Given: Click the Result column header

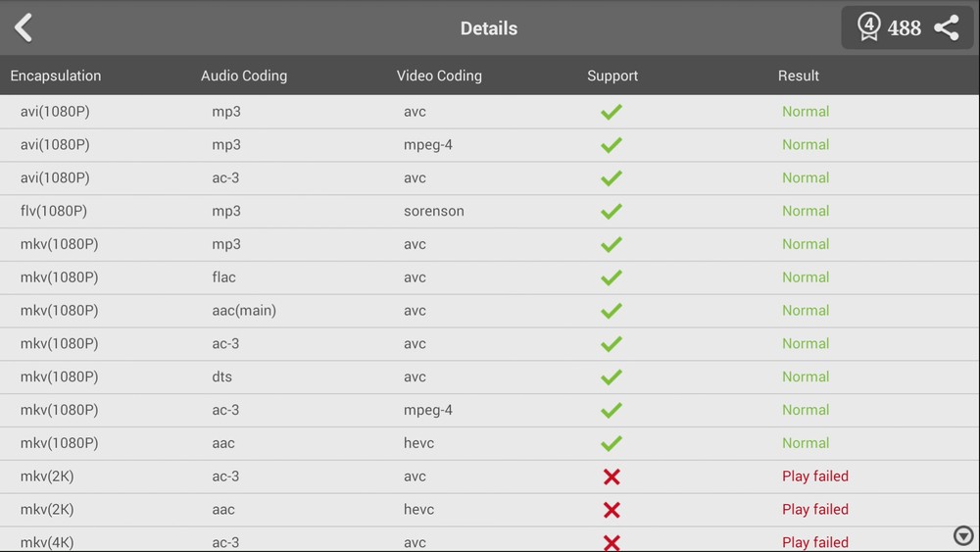Looking at the screenshot, I should [x=799, y=75].
